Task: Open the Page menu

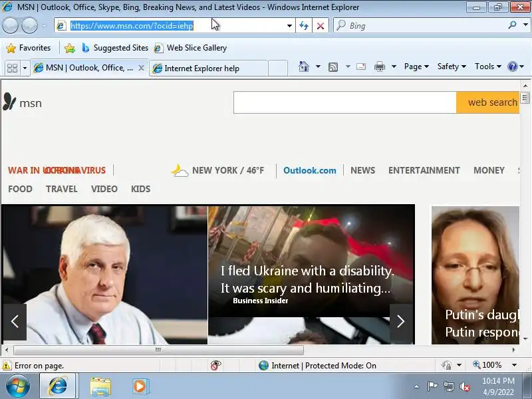Action: coord(416,66)
